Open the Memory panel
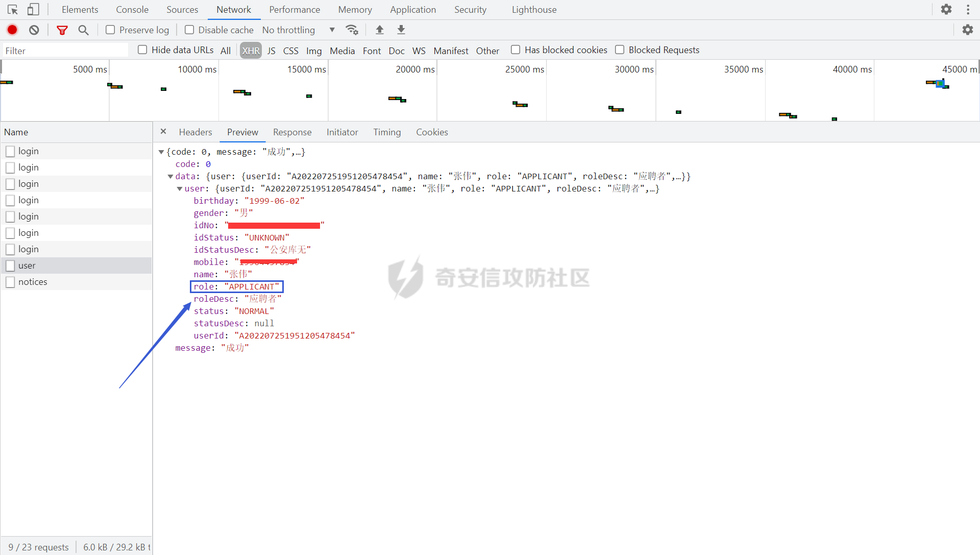Viewport: 980px width, 555px height. 355,10
